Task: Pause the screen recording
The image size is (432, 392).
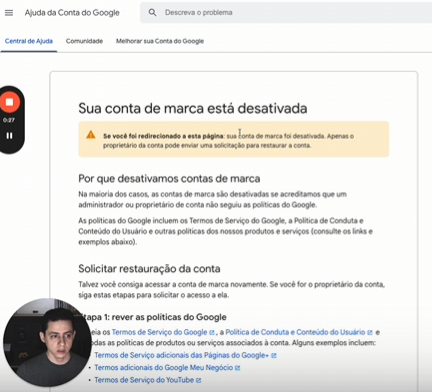Action: click(x=9, y=136)
